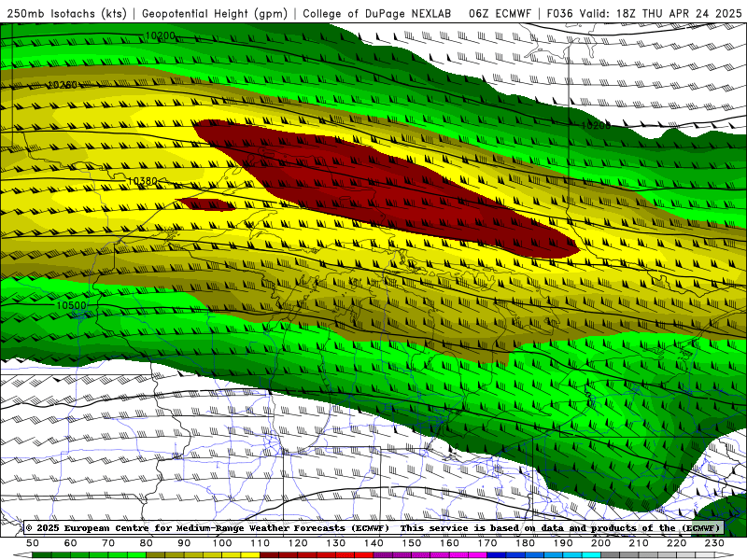747x560 pixels.
Task: Click legend value 190
Action: pos(563,543)
